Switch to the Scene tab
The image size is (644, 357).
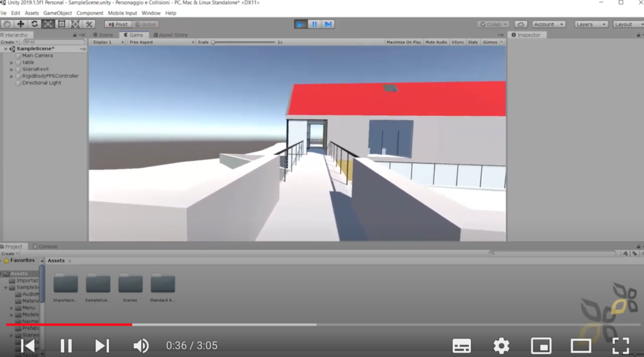pos(103,35)
